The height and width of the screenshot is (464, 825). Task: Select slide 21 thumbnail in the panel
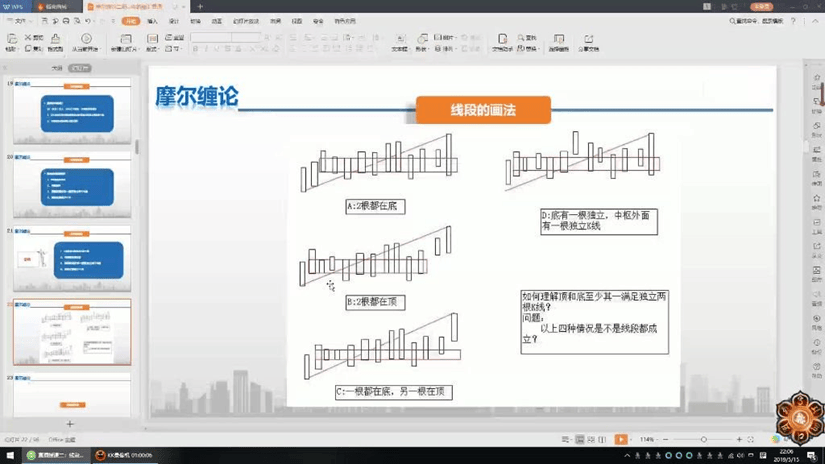(x=72, y=260)
